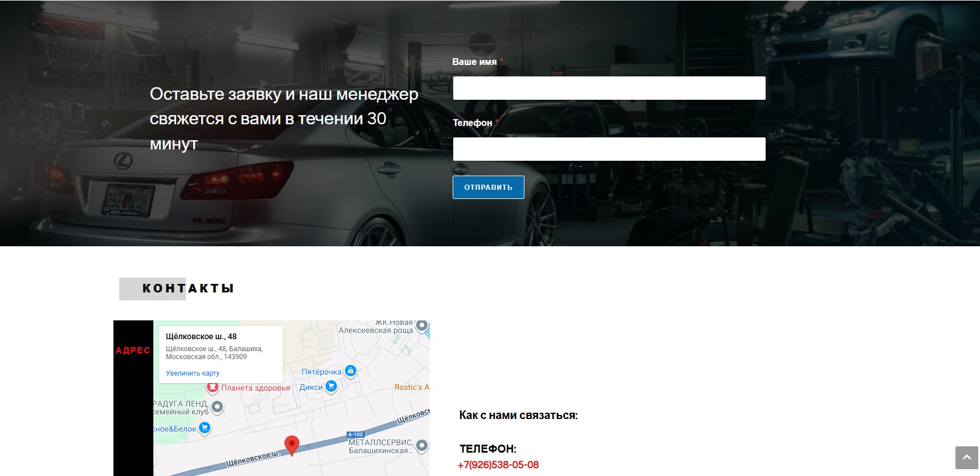Click the Планета здоровья pharmacy marker
Screen dimensions: 980x476
coord(213,388)
